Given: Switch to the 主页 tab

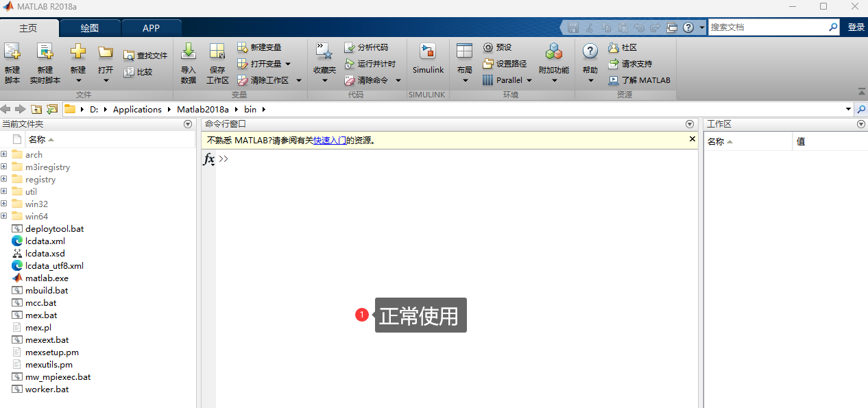Looking at the screenshot, I should pos(29,28).
